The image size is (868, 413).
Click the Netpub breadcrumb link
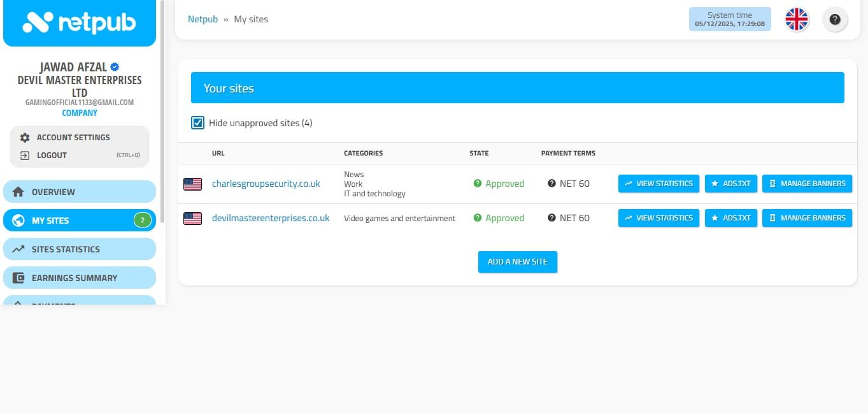[203, 19]
